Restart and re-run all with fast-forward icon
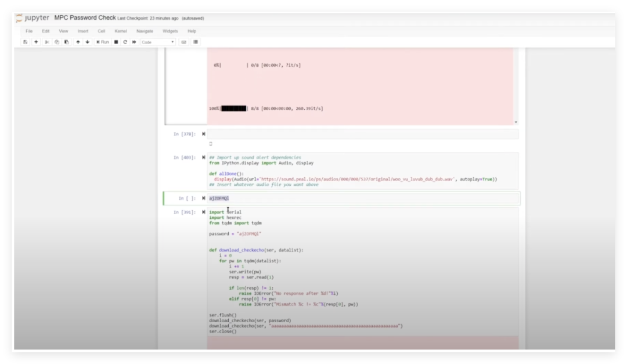627x364 pixels. coord(134,42)
